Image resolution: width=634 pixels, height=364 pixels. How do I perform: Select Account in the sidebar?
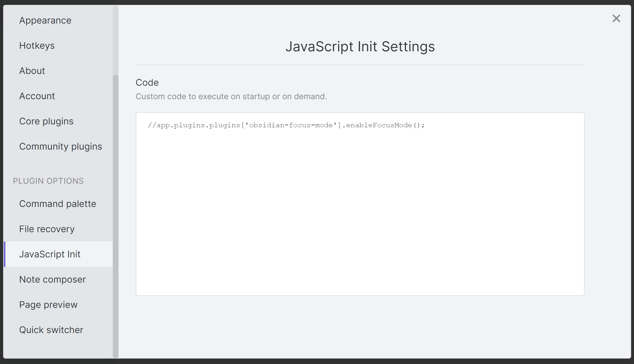[37, 96]
